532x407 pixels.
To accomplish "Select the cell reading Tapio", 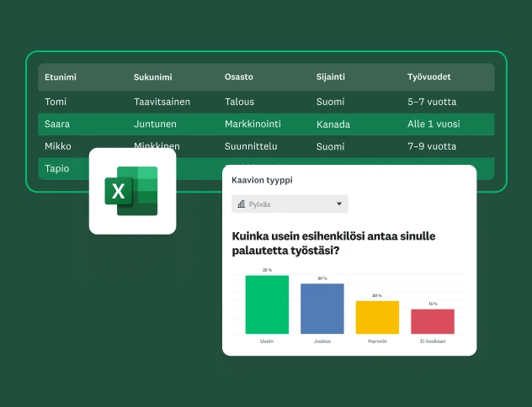I will click(56, 169).
